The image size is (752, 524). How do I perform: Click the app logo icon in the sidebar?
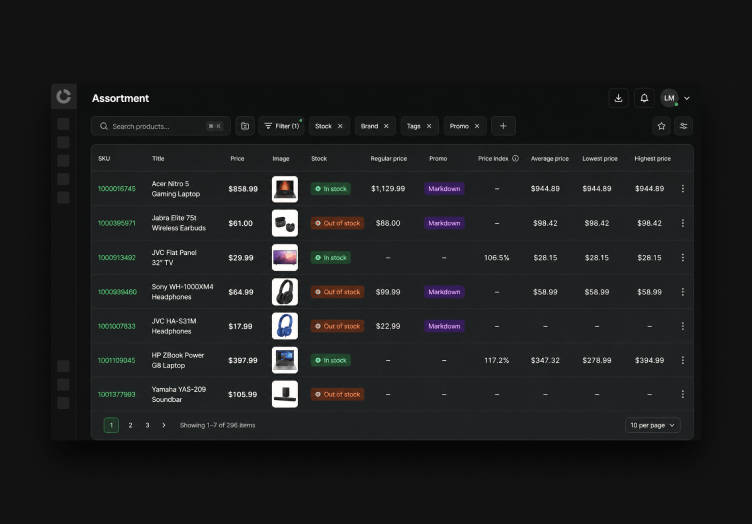(63, 96)
